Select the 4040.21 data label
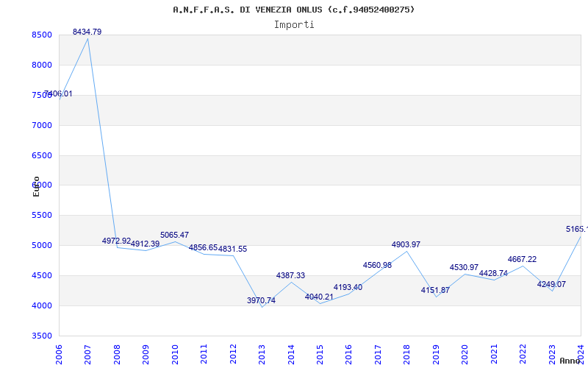The height and width of the screenshot is (368, 588). 319,297
